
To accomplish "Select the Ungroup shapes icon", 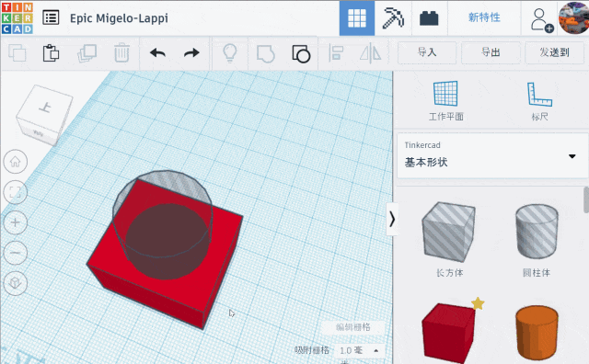I will pos(301,53).
